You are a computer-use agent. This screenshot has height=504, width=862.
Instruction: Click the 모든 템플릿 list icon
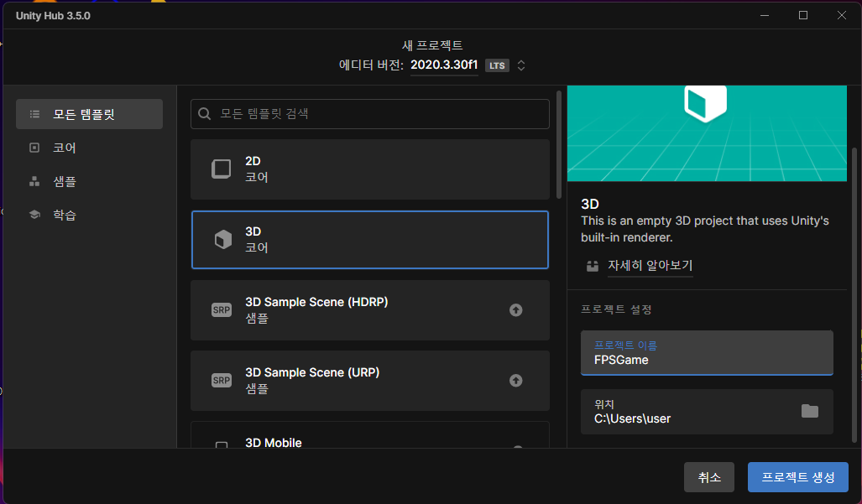(34, 114)
